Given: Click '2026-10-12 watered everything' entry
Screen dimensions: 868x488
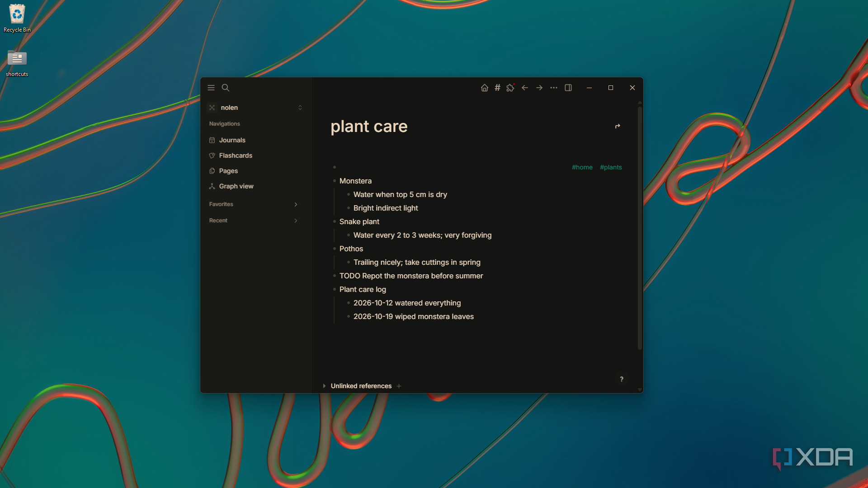Looking at the screenshot, I should coord(407,303).
